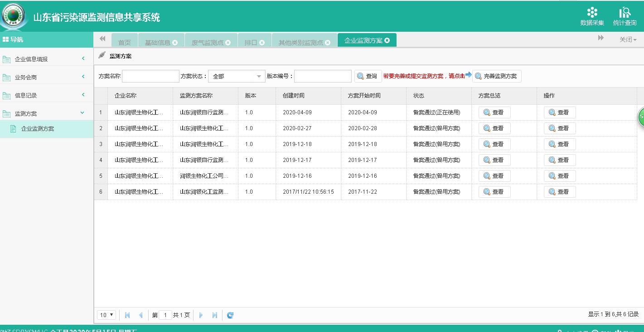Select 企业监测方案 in the sidebar
644x332 pixels.
pos(38,129)
